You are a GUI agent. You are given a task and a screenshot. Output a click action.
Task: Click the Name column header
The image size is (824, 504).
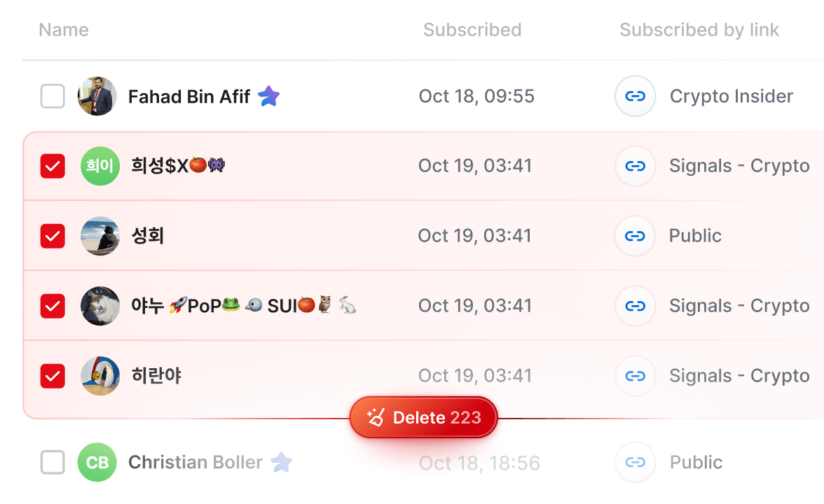coord(63,29)
